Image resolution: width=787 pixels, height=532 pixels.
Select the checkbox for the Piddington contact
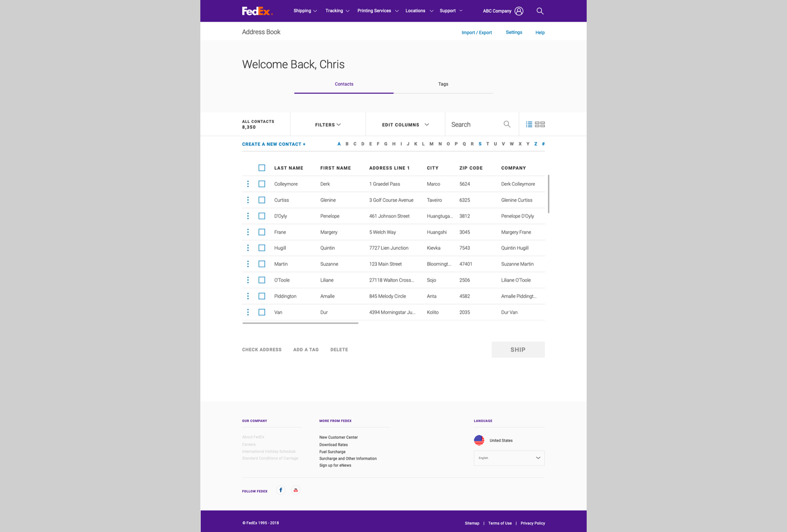pos(262,296)
